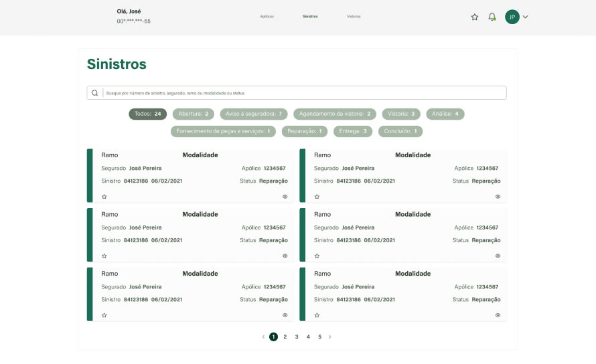Jump to pagination page 3
The height and width of the screenshot is (364, 596).
click(297, 337)
